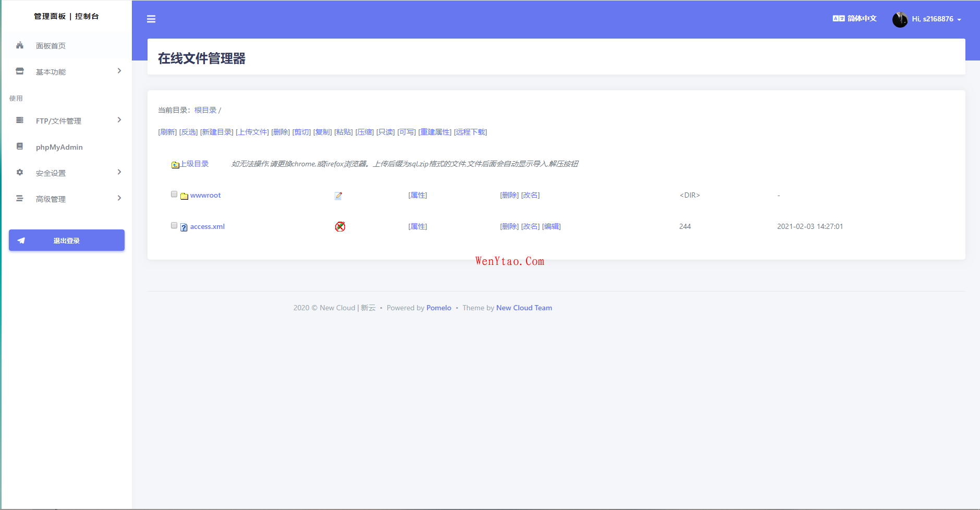Check the wwwroot checkbox
This screenshot has width=980, height=510.
[174, 194]
